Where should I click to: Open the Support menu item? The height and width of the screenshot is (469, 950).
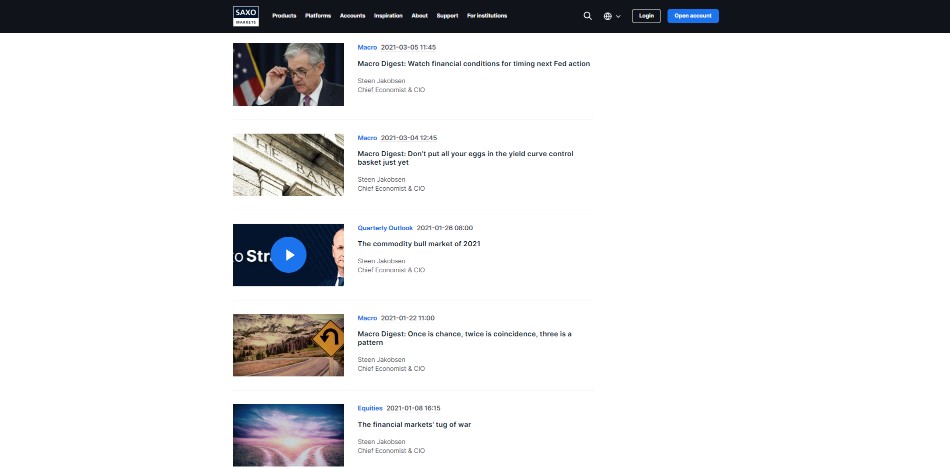pos(447,16)
